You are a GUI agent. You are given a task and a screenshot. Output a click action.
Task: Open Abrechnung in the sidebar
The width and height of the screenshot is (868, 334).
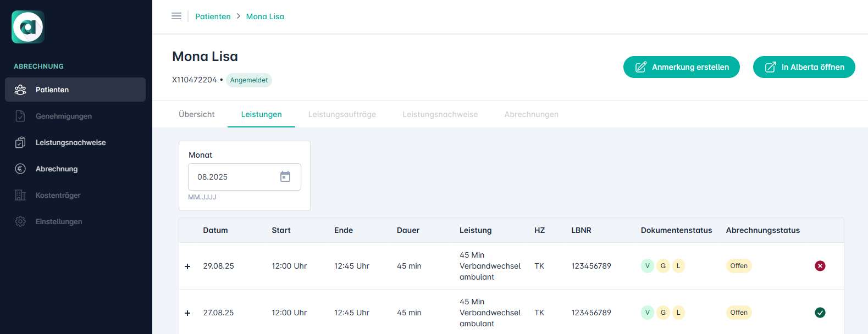point(56,169)
